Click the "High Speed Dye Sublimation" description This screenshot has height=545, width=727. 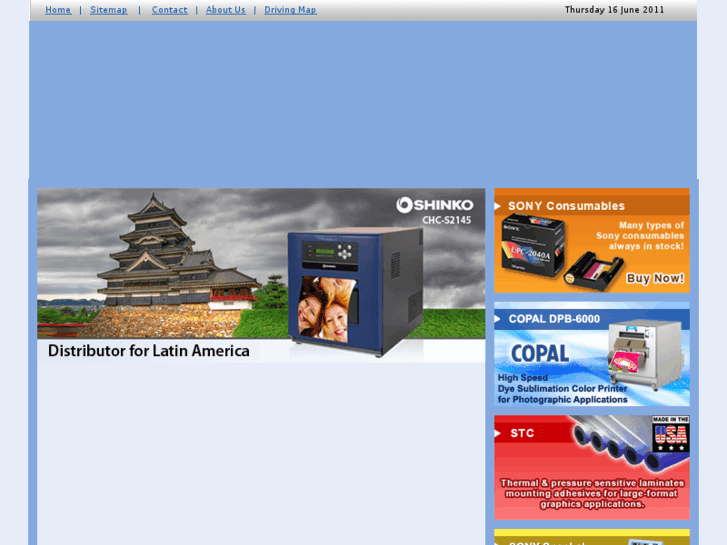click(x=562, y=389)
